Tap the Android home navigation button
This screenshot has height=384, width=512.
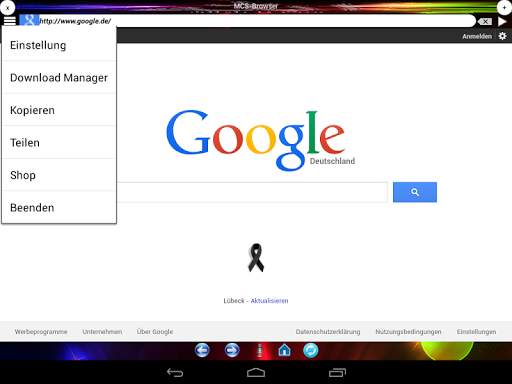click(256, 372)
